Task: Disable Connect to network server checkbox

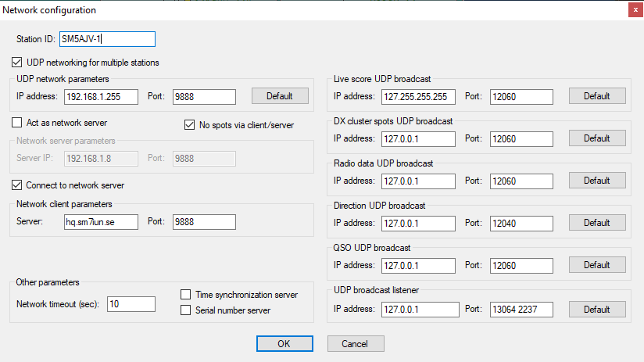Action: click(x=17, y=185)
